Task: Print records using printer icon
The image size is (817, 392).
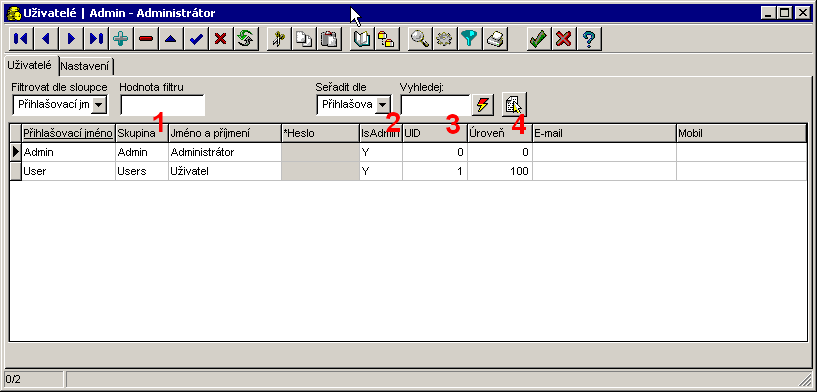Action: (x=494, y=39)
